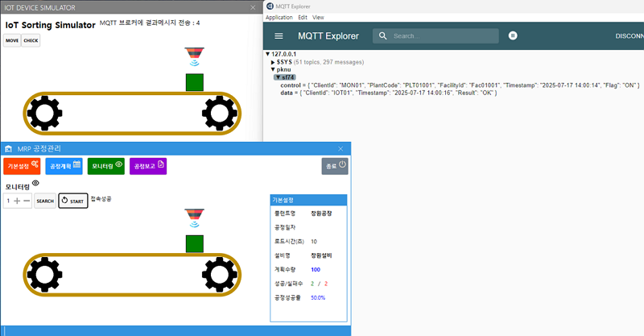Click the 종료 exit button
This screenshot has height=336, width=644.
[335, 166]
